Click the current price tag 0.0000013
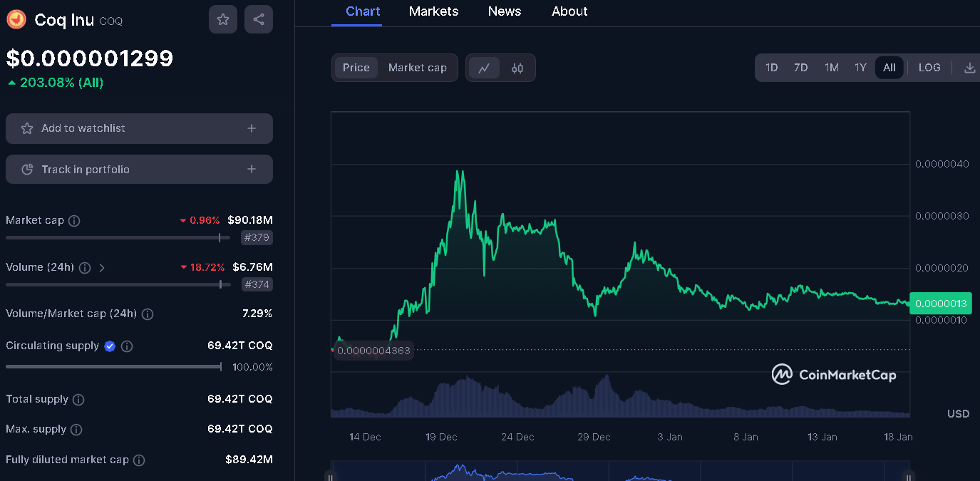The image size is (980, 481). pos(941,304)
